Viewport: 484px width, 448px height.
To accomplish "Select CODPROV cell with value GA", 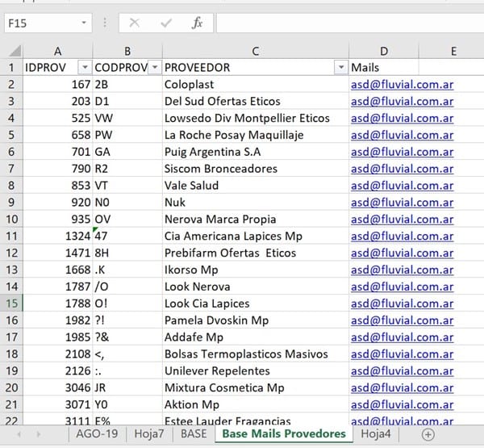I will [x=127, y=152].
